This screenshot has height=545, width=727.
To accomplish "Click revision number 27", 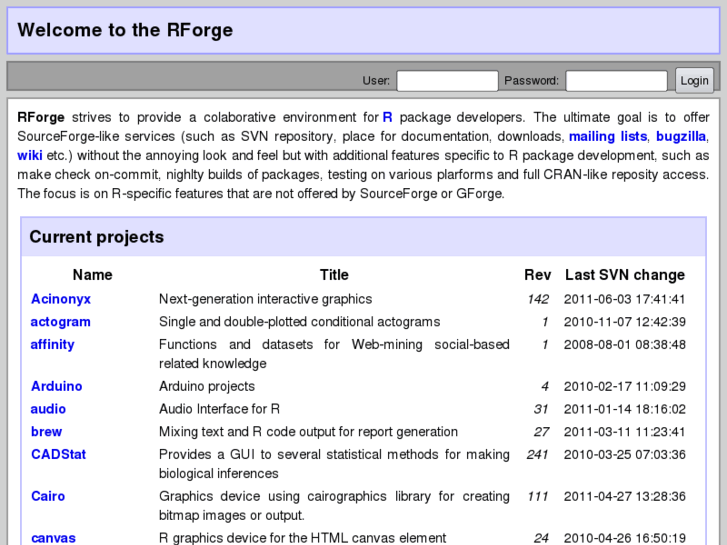I will tap(541, 432).
